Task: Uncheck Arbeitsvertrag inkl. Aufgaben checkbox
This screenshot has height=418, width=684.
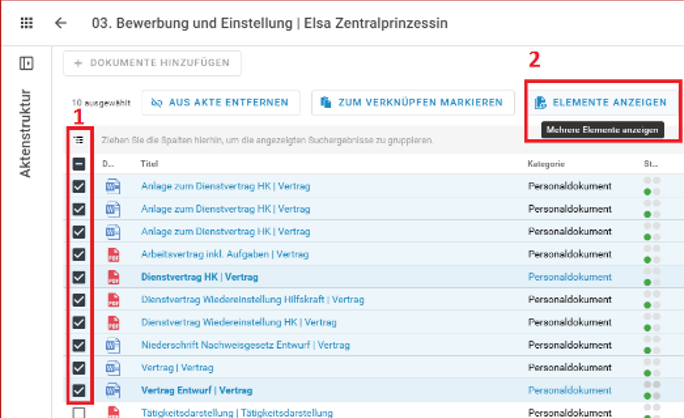Action: 79,255
